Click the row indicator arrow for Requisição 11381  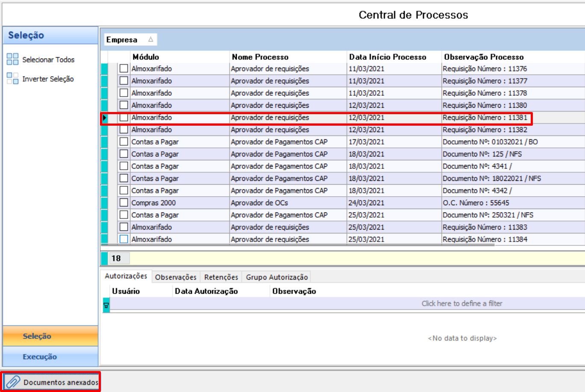pyautogui.click(x=105, y=118)
